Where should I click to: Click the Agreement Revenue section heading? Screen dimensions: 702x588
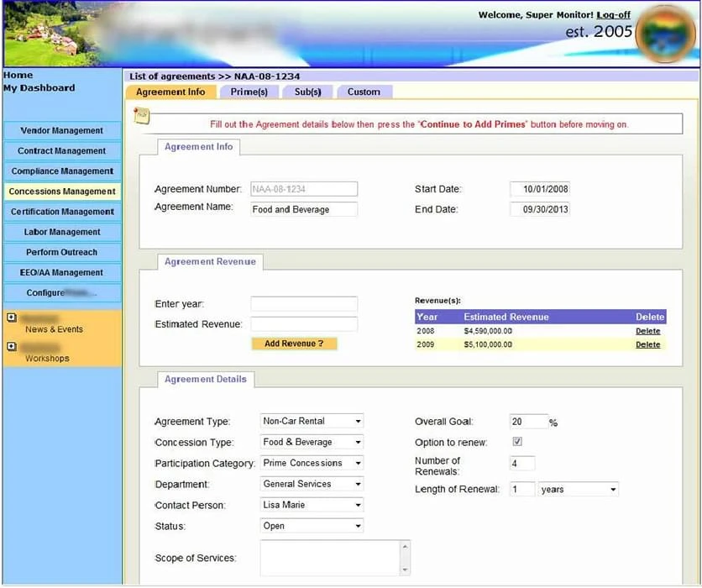coord(210,261)
